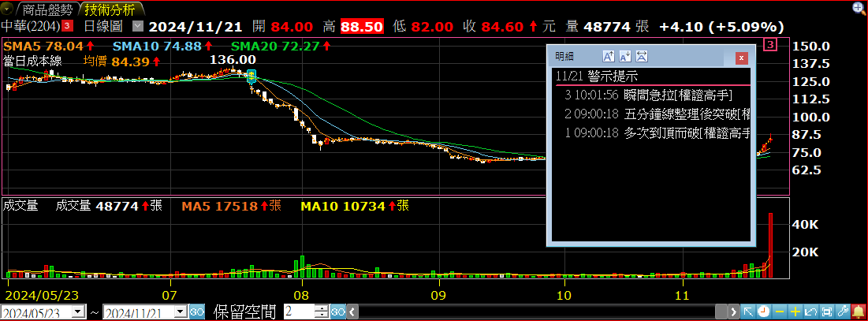Close the 明細 alert panel
Screen dimensions: 868x321
pyautogui.click(x=740, y=57)
